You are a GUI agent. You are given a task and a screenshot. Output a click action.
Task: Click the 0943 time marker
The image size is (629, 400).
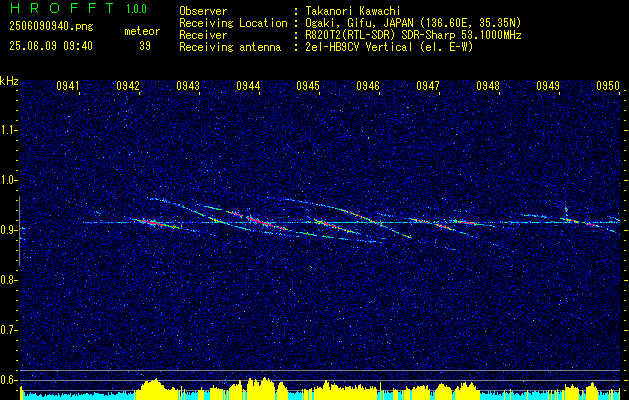[188, 86]
